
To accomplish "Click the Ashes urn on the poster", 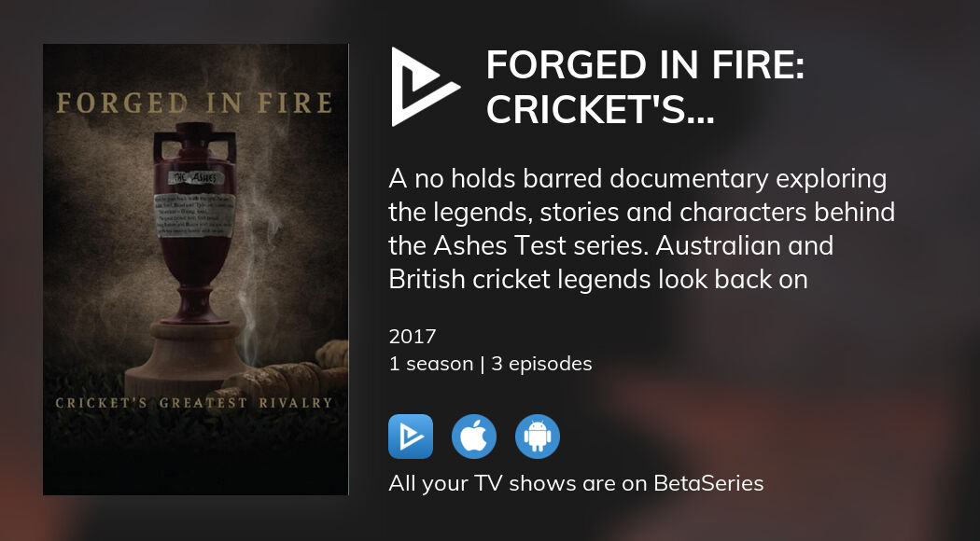I will (194, 222).
